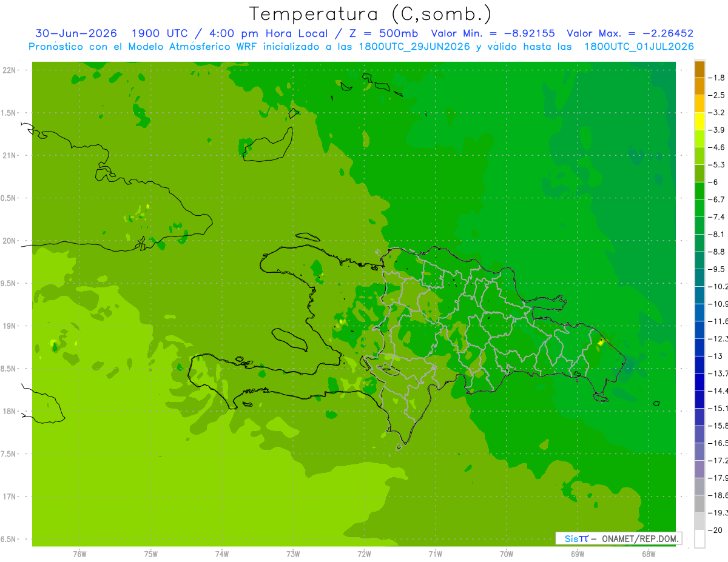This screenshot has width=728, height=562.
Task: Click the "20N" latitude axis label
Action: 9,241
